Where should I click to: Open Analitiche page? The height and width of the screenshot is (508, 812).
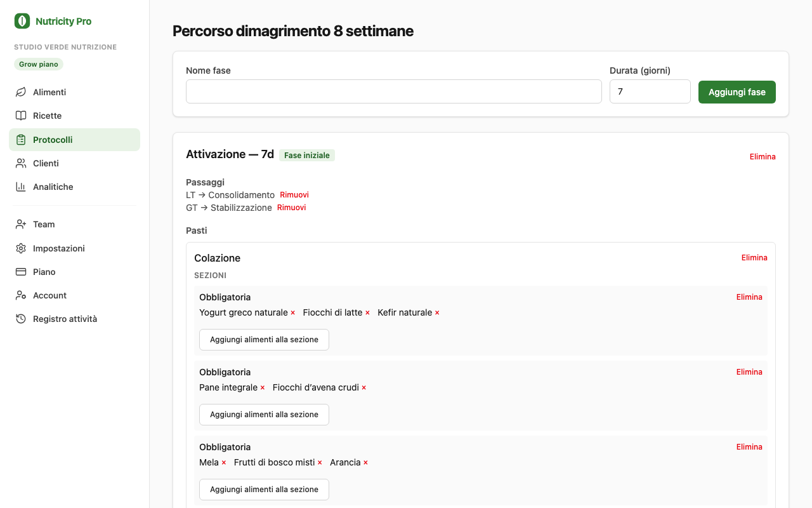coord(74,187)
